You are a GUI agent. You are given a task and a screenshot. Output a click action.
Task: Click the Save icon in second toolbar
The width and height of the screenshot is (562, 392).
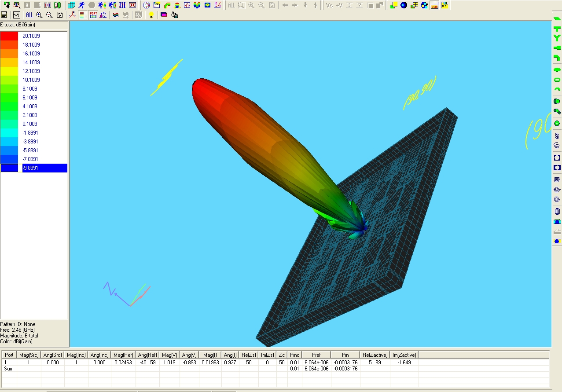click(4, 15)
